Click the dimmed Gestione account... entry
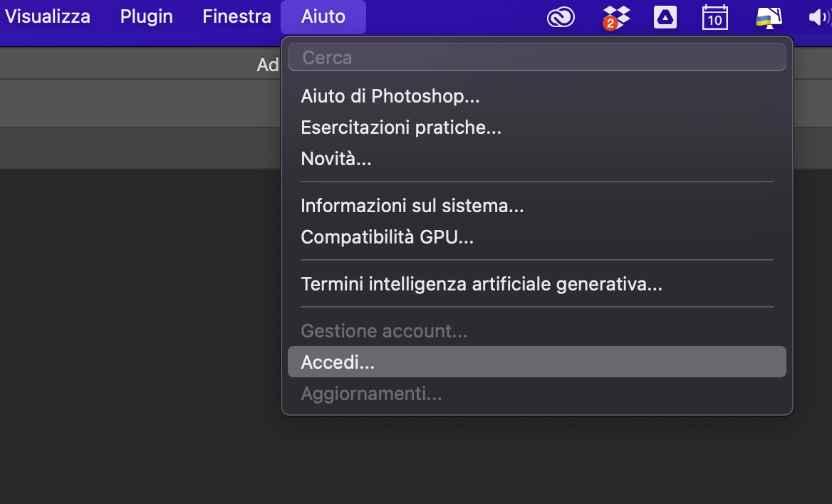This screenshot has height=504, width=832. 536,330
